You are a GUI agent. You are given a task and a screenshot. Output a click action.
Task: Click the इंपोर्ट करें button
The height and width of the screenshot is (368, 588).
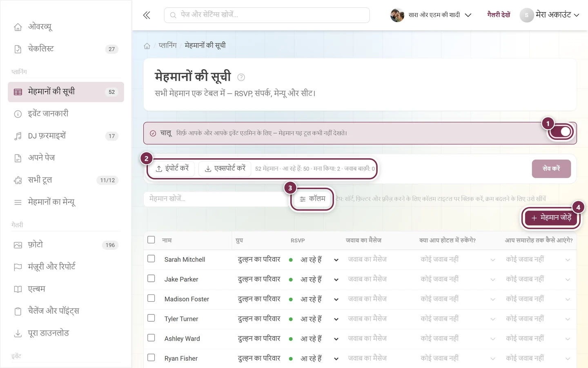(x=172, y=168)
